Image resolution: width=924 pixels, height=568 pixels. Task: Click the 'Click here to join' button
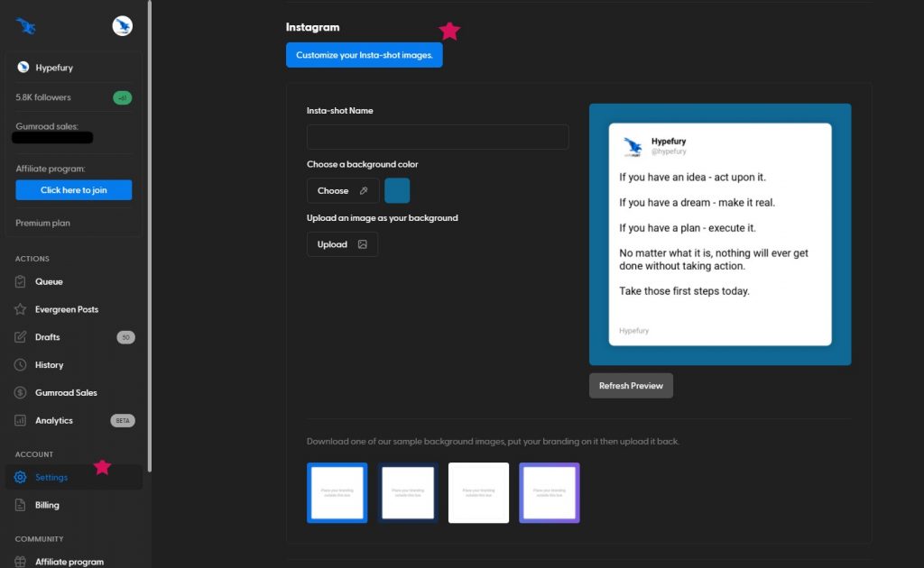click(x=73, y=190)
